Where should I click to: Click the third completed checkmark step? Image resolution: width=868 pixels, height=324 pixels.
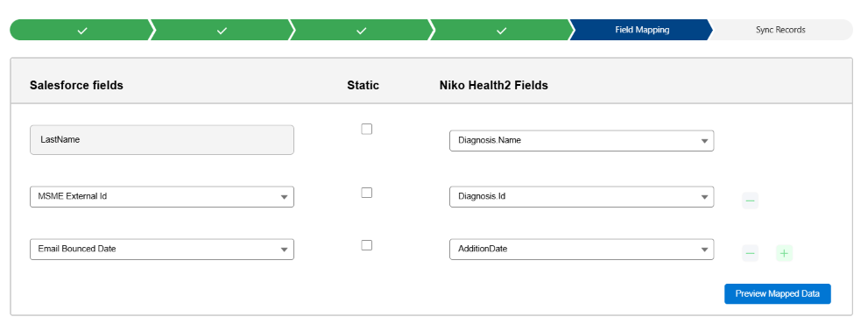[x=362, y=30]
